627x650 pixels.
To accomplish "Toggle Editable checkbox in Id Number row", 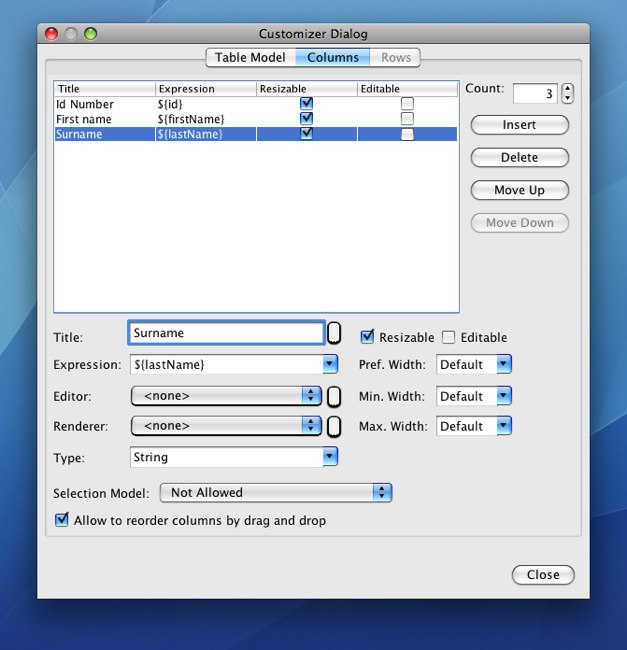I will click(407, 104).
